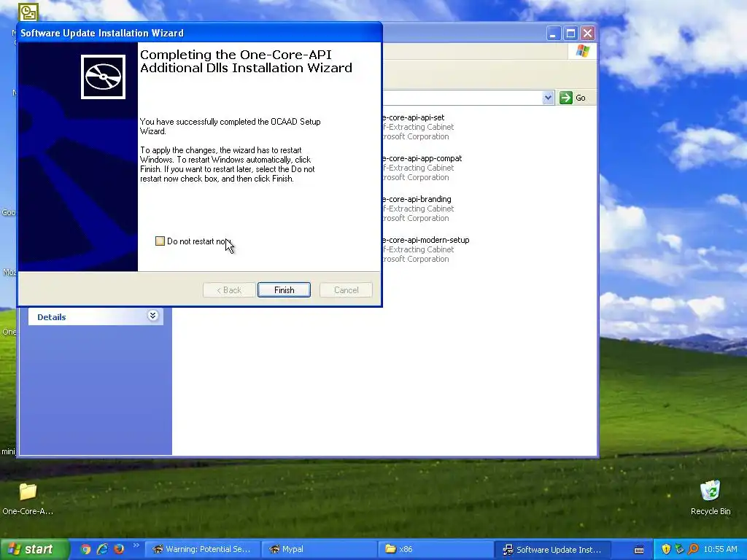
Task: Click the Windows flag logo in Explorer
Action: (582, 51)
